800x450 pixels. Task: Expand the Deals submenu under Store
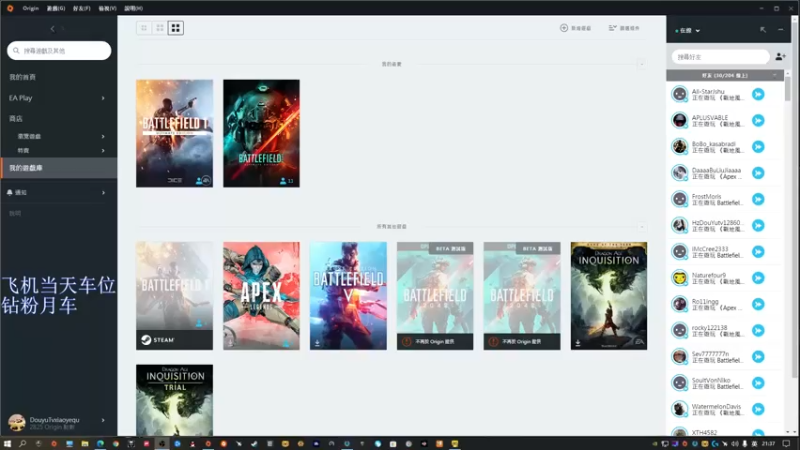[x=103, y=151]
